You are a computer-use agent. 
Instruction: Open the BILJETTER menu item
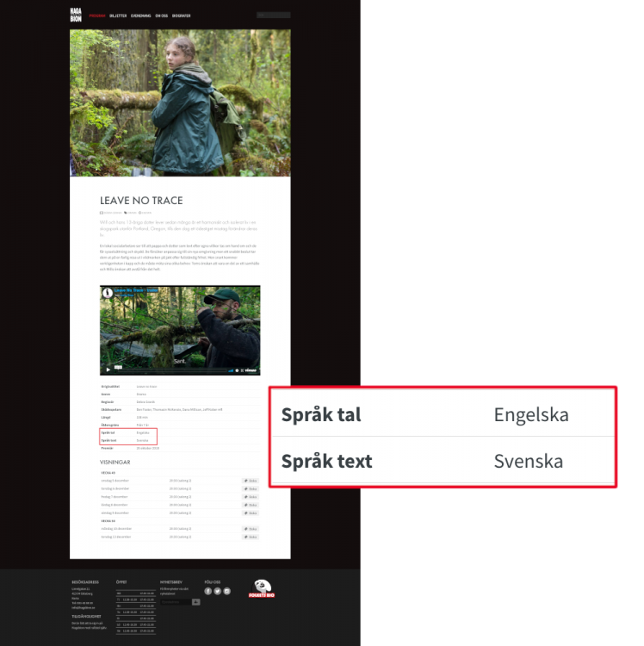[118, 16]
